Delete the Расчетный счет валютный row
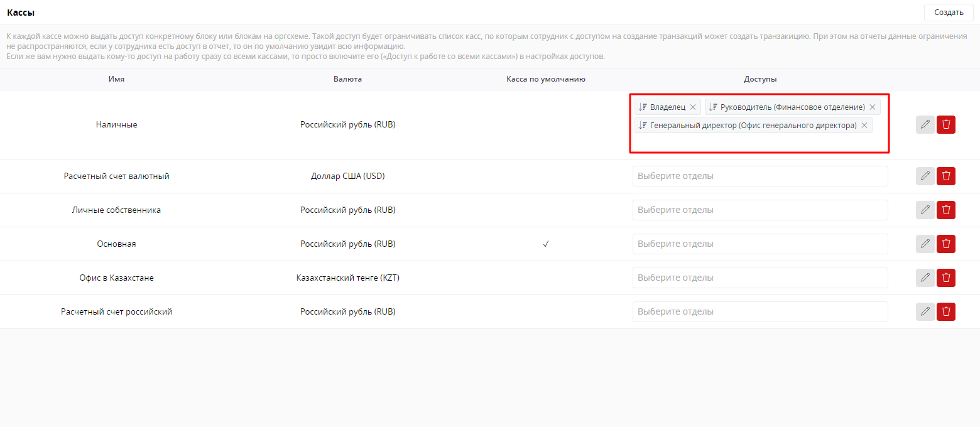This screenshot has width=980, height=427. (x=945, y=176)
